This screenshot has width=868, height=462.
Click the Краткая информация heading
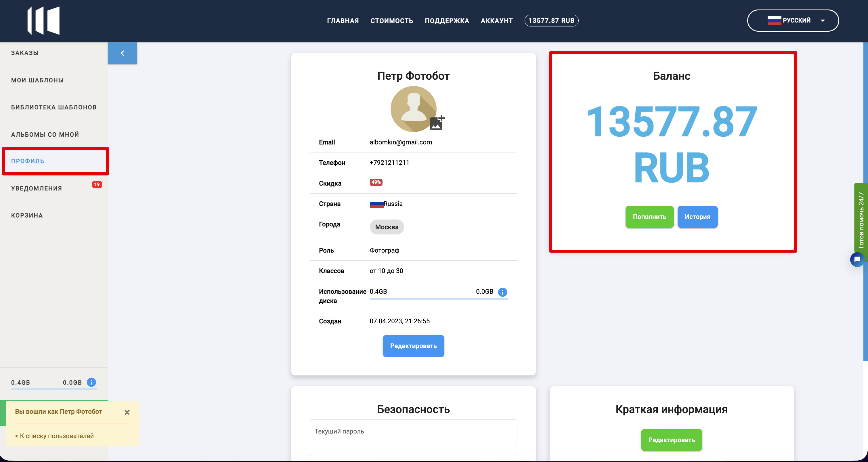point(671,409)
